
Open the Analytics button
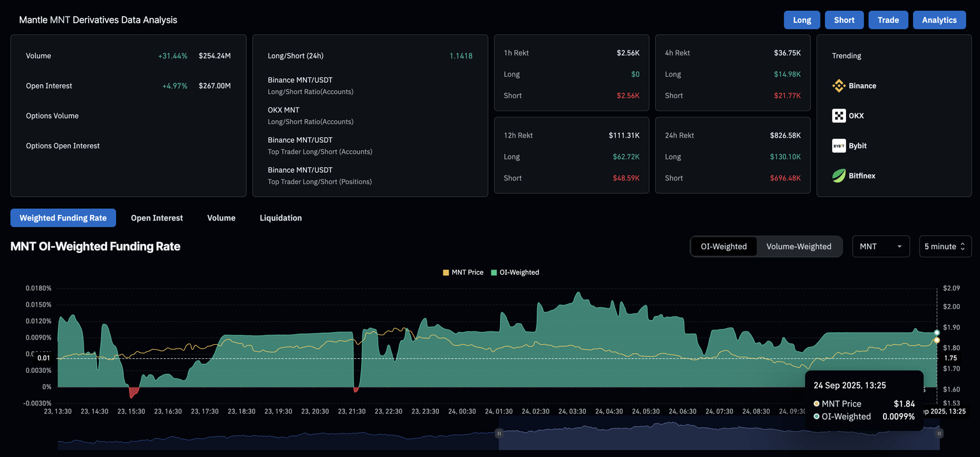(939, 20)
